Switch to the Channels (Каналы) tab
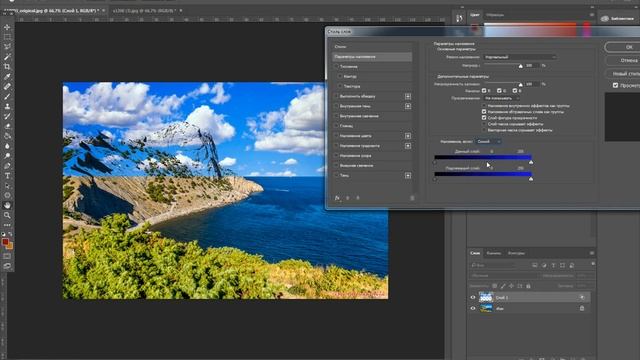640x360 pixels. [493, 253]
